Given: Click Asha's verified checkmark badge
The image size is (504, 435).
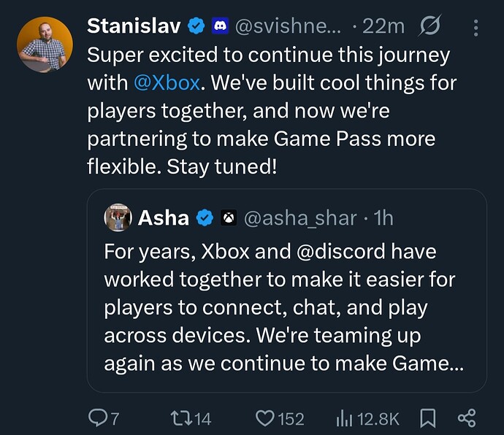Looking at the screenshot, I should coord(205,218).
